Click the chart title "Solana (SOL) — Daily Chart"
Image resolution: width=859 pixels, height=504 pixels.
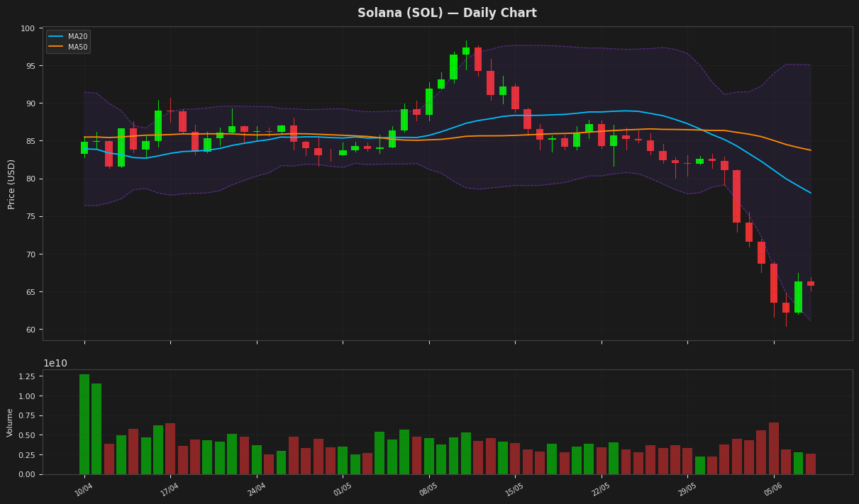[x=447, y=13]
